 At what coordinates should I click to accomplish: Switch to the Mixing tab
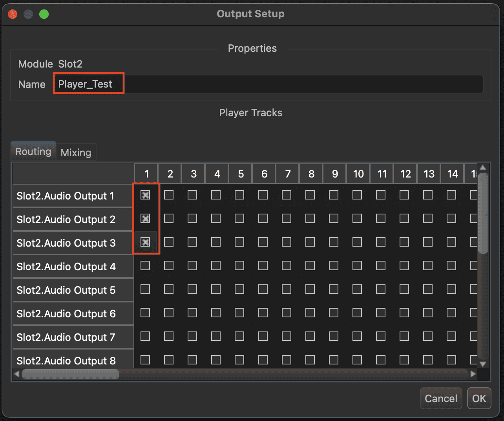[x=76, y=152]
